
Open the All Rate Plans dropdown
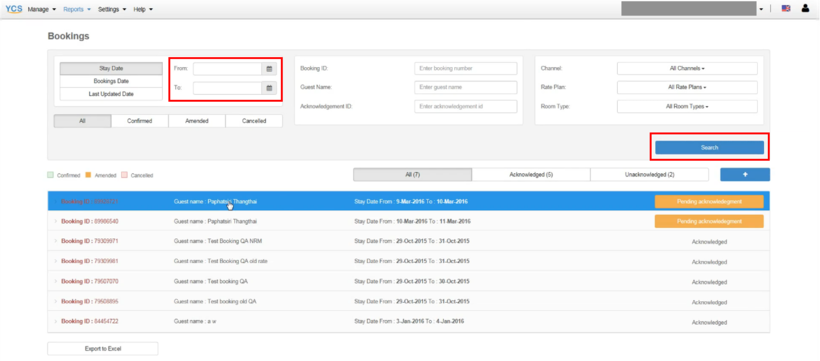(x=687, y=87)
